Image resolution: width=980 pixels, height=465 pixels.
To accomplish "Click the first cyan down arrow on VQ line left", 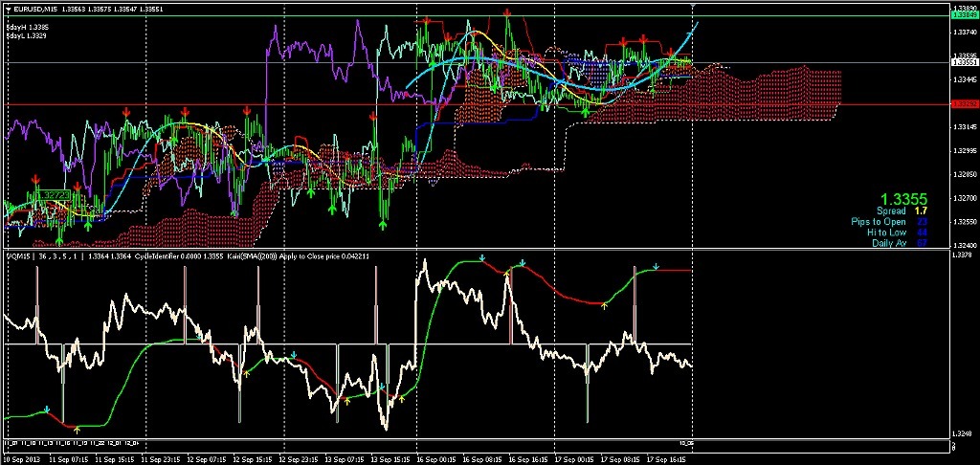I will (47, 410).
